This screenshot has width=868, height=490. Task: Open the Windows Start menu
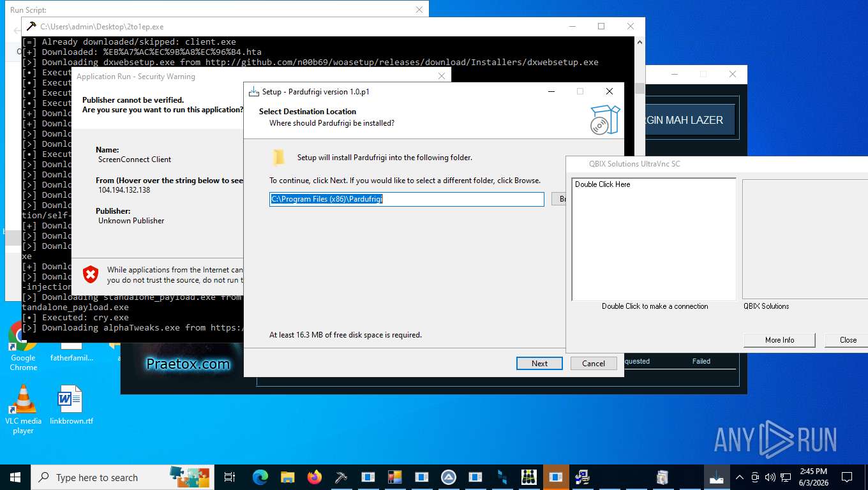pos(15,477)
